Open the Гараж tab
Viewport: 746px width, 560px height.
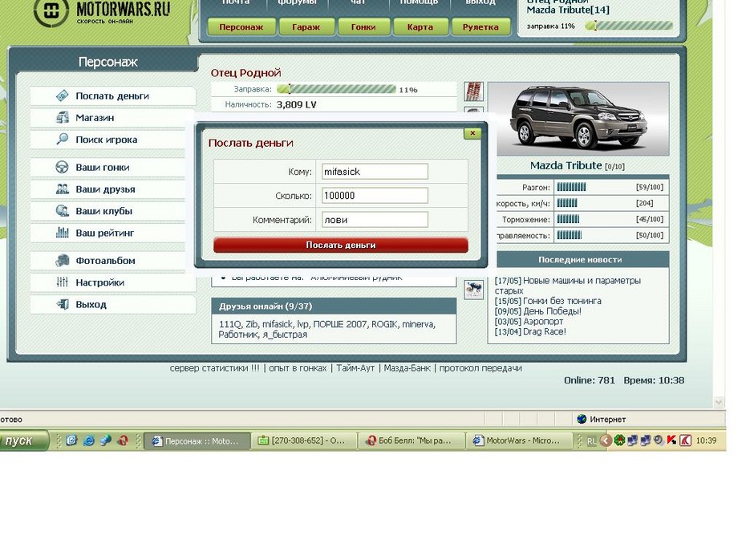point(306,27)
